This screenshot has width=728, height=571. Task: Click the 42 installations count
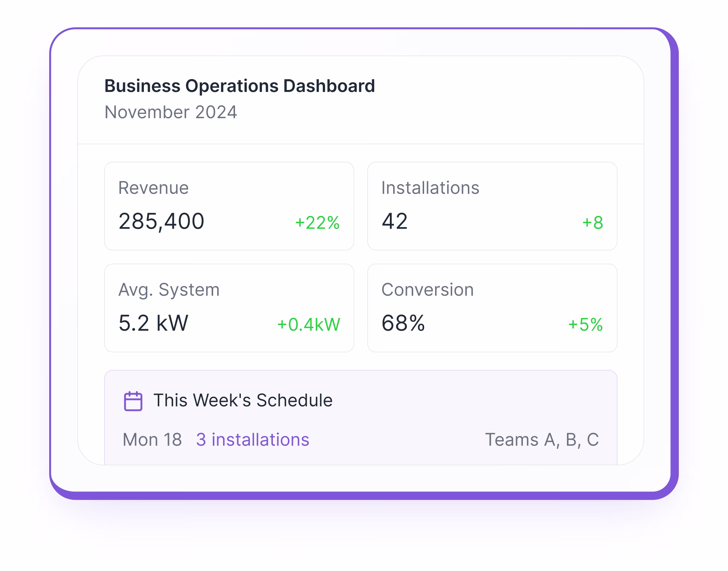(x=395, y=221)
